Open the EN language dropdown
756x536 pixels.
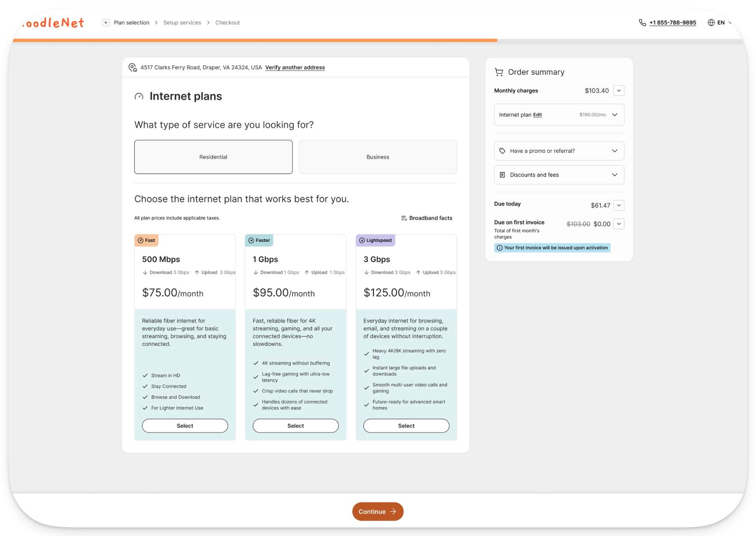tap(721, 23)
